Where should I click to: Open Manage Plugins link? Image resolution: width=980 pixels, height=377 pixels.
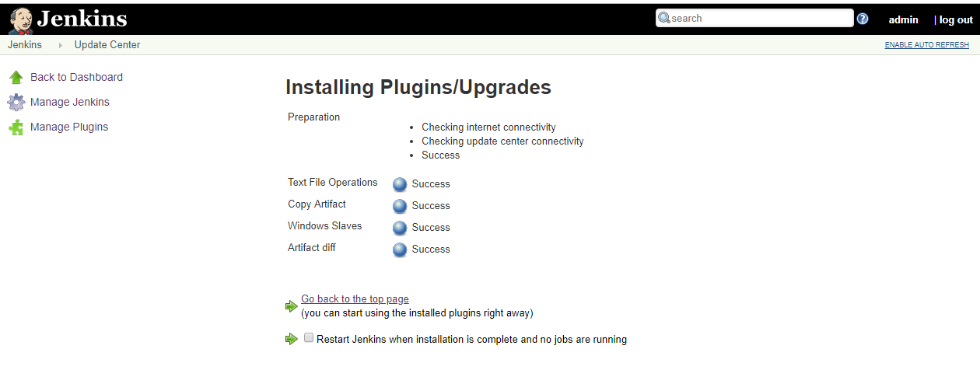pyautogui.click(x=69, y=127)
